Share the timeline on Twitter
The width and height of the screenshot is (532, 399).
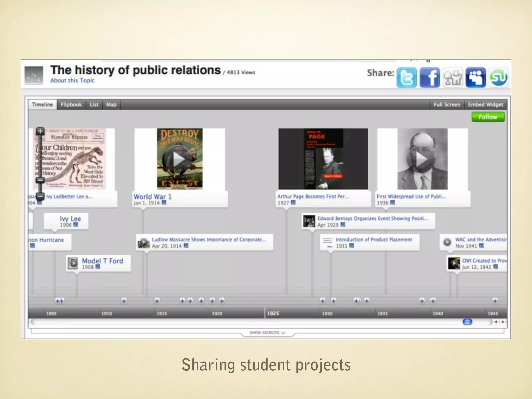pos(407,77)
